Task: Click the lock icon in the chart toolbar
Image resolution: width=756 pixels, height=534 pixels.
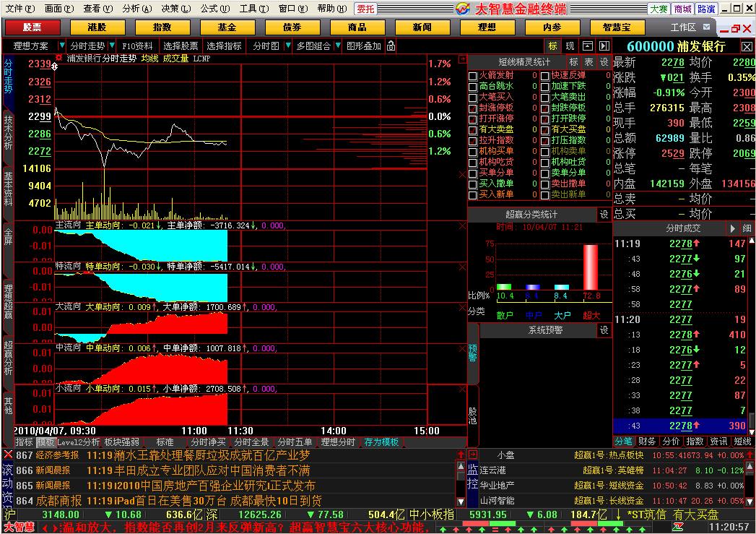Action: tap(391, 46)
